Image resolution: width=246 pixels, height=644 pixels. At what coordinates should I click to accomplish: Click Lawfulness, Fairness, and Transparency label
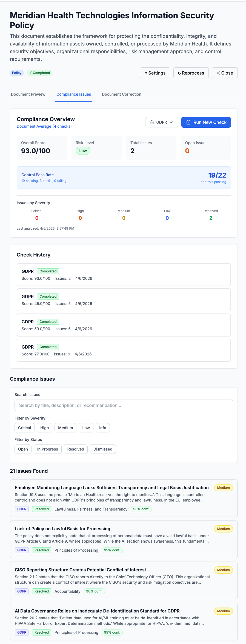(x=91, y=509)
